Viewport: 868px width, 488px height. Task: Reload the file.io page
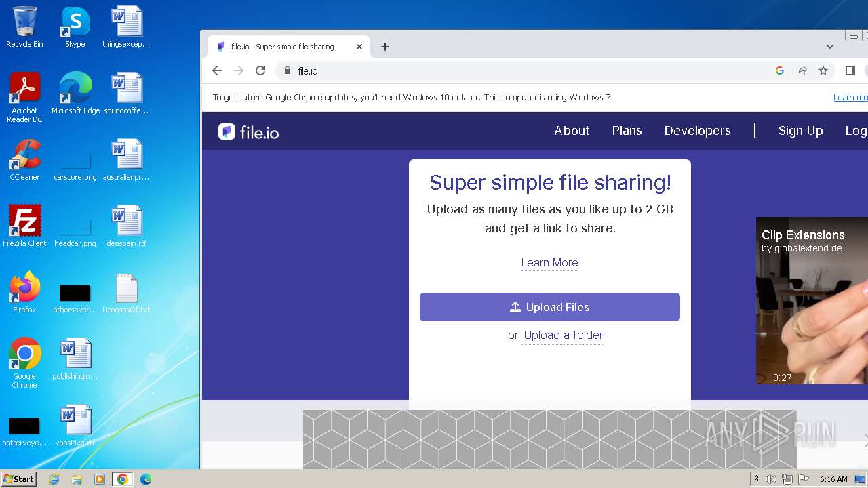pyautogui.click(x=260, y=70)
